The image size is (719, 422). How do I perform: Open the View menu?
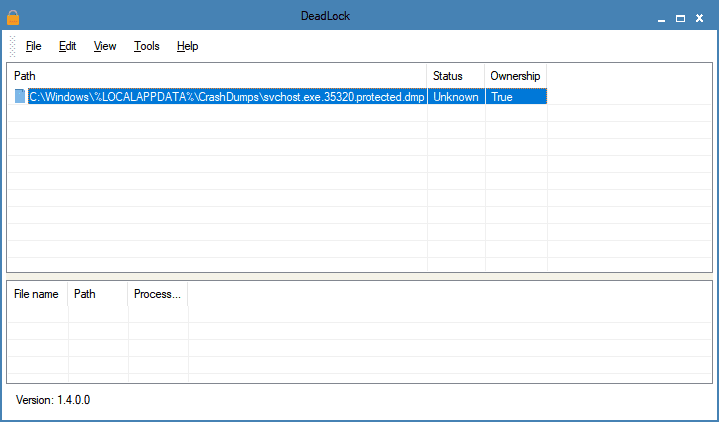[105, 46]
